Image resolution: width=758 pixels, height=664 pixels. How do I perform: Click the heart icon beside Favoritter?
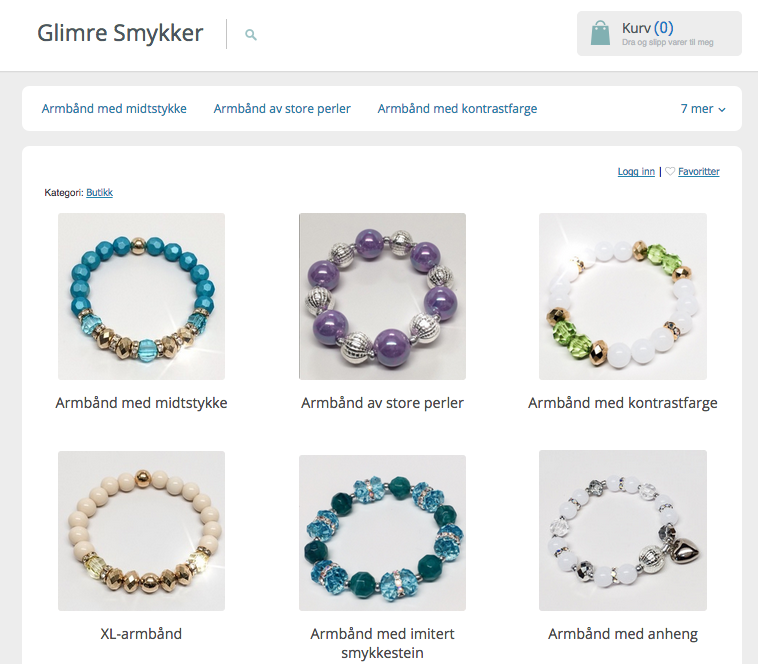click(x=670, y=171)
